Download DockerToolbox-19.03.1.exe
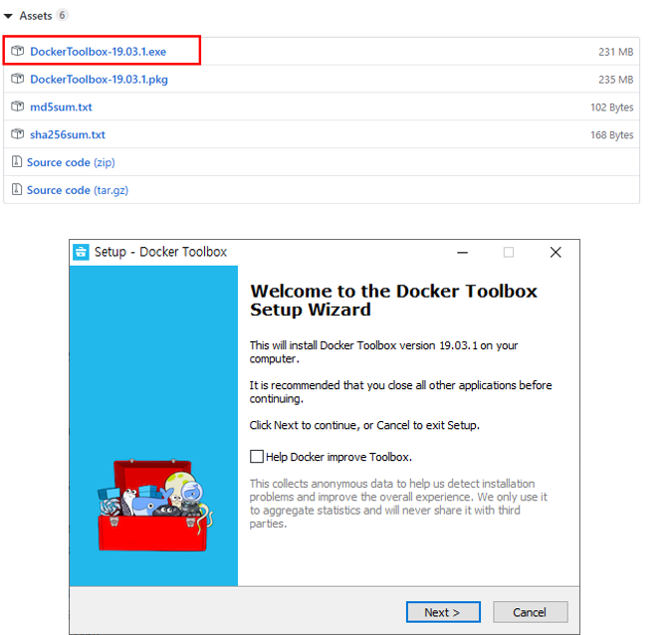The width and height of the screenshot is (672, 635). [99, 52]
